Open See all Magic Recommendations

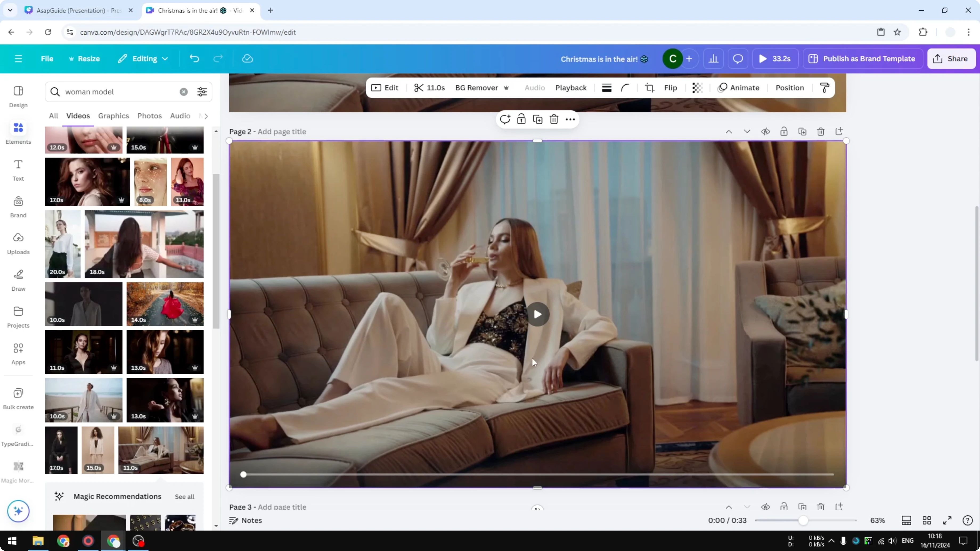click(x=185, y=497)
